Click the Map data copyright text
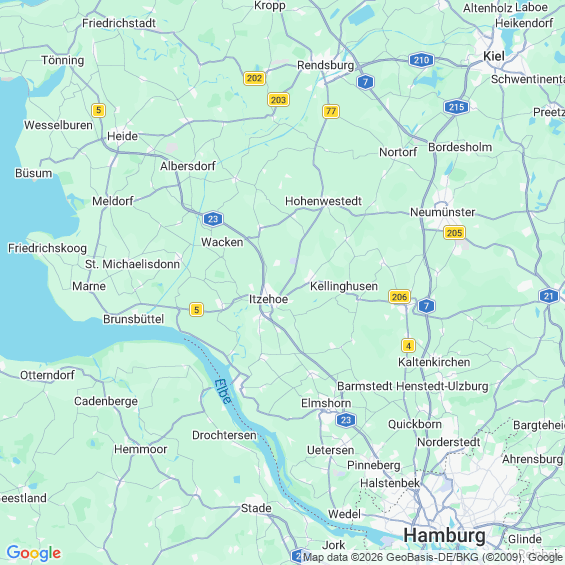 point(432,557)
